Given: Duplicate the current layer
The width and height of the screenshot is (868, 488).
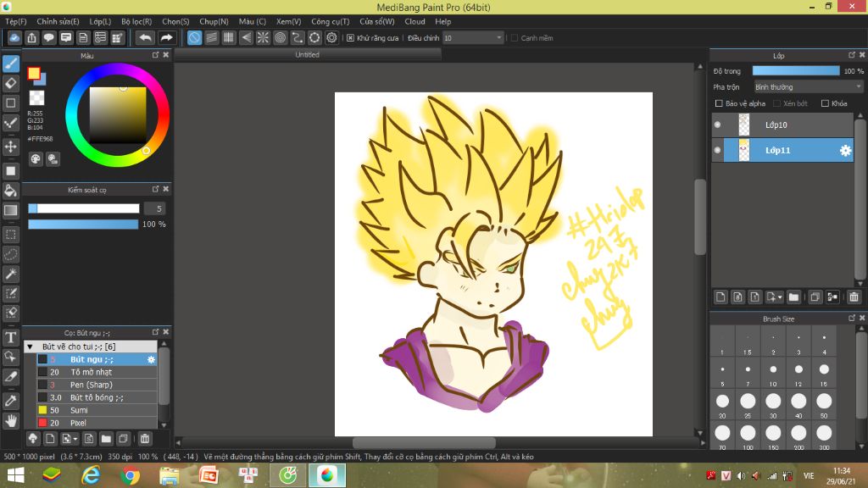Looking at the screenshot, I should click(815, 297).
